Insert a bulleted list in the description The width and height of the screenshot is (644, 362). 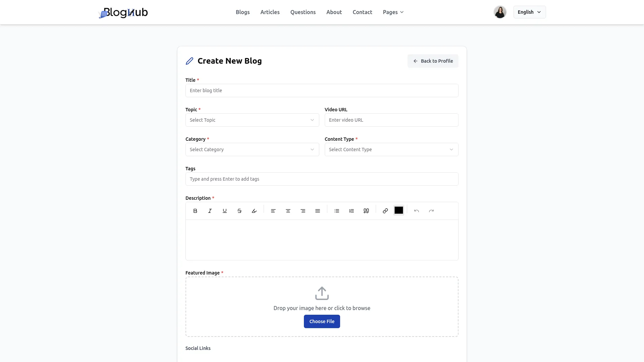tap(336, 211)
